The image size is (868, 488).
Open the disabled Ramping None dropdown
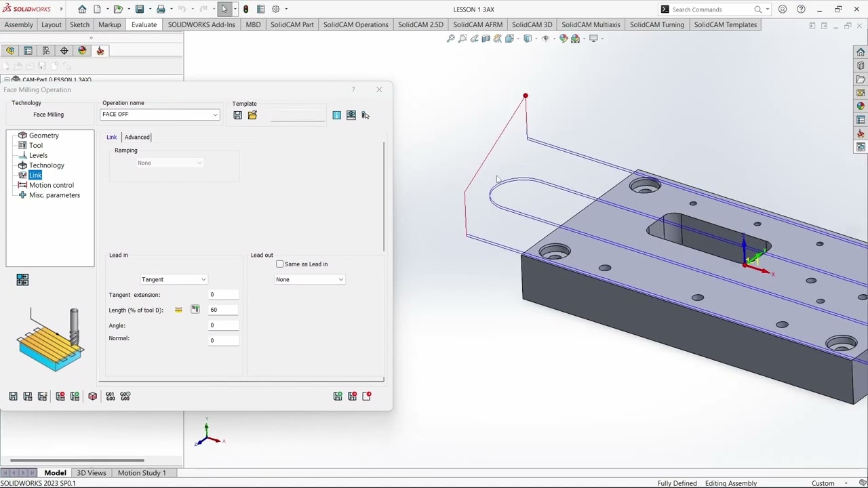(x=170, y=163)
